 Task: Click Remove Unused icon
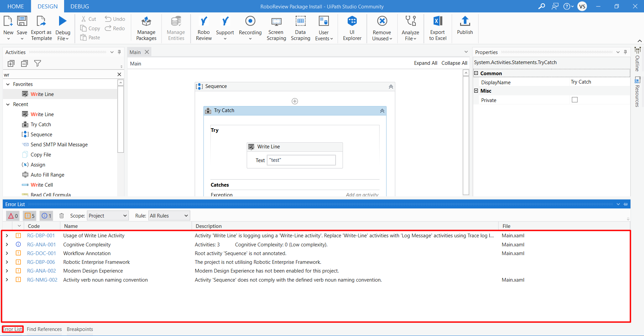pos(382,21)
